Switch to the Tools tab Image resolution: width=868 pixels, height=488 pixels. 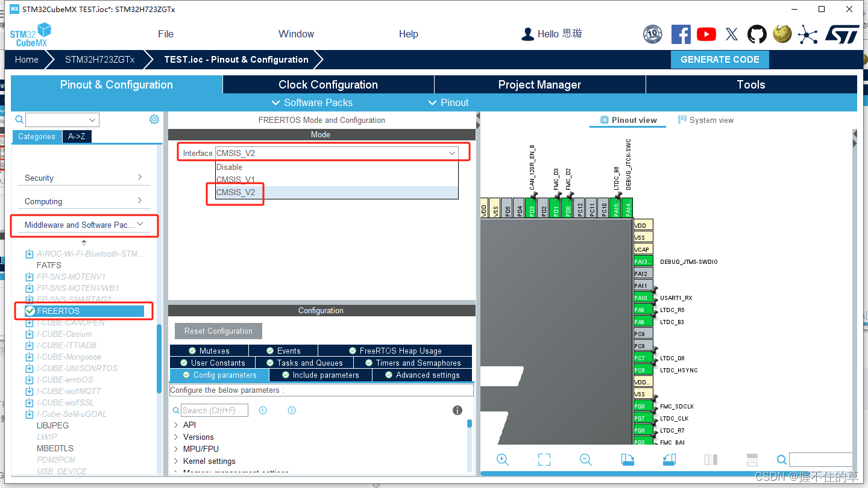(751, 85)
